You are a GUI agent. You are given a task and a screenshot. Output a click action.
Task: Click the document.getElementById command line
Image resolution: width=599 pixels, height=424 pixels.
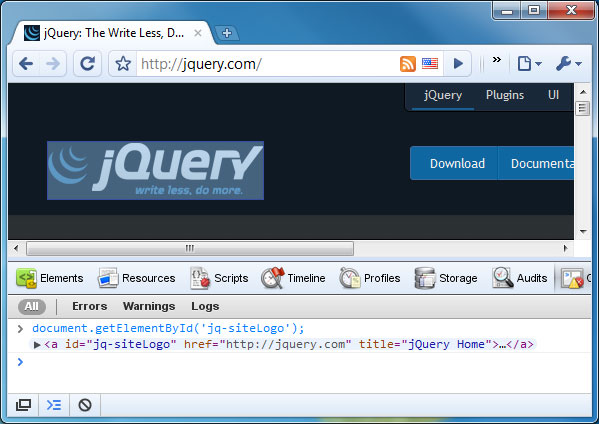tap(168, 329)
